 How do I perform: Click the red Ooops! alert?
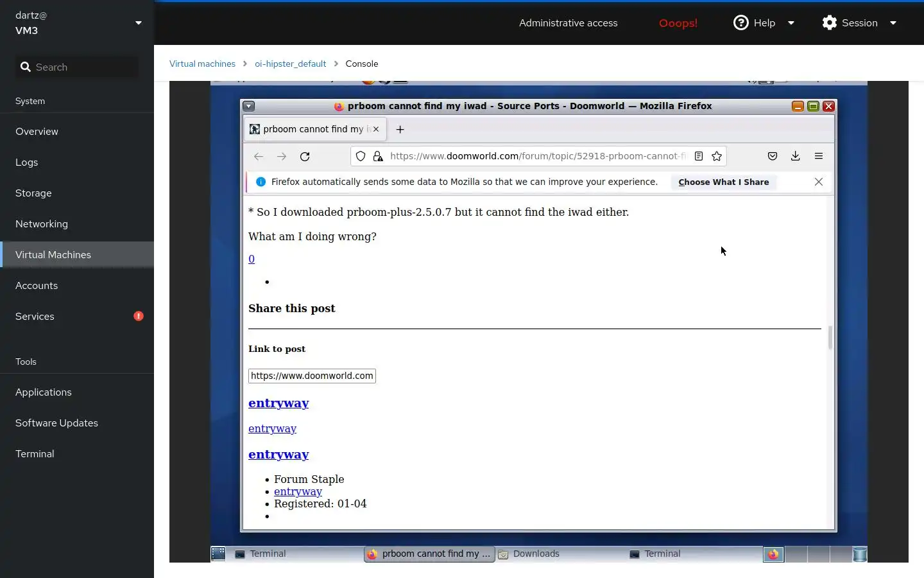(678, 22)
